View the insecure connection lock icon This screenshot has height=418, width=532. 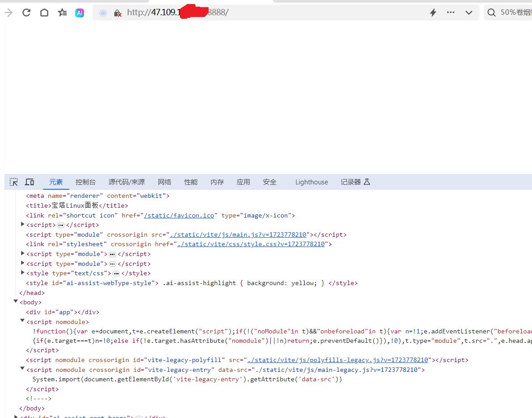(x=117, y=13)
